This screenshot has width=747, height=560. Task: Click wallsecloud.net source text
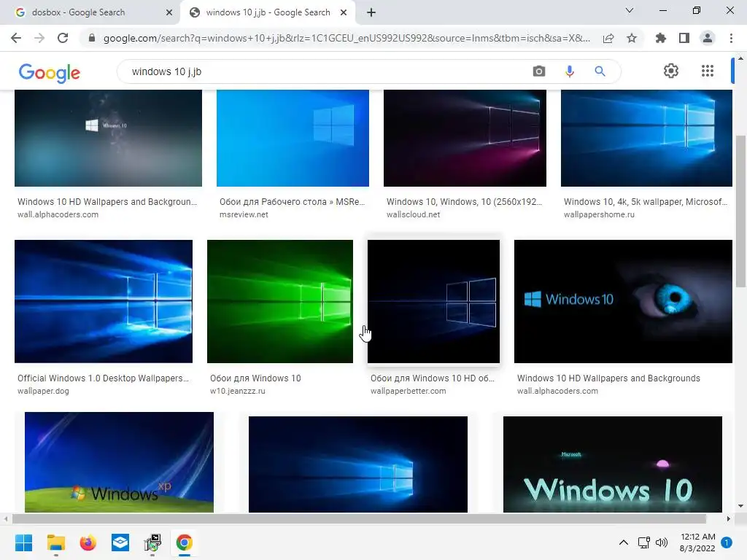414,215
